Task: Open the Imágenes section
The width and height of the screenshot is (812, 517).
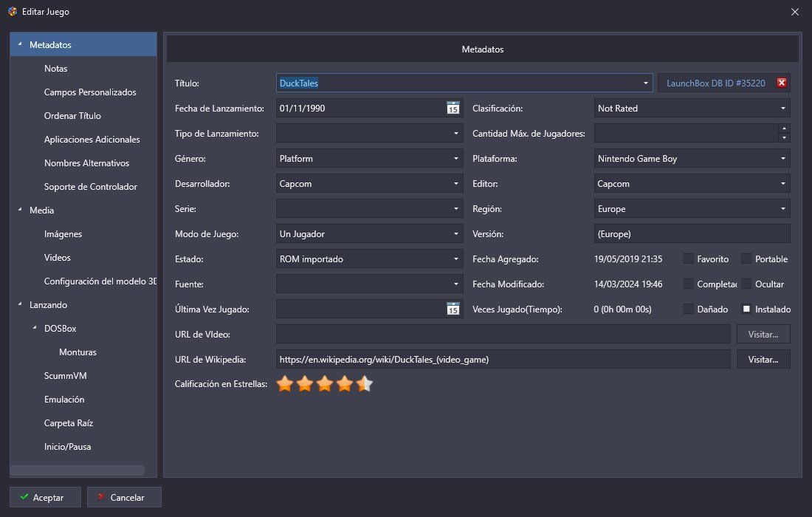Action: [x=63, y=234]
